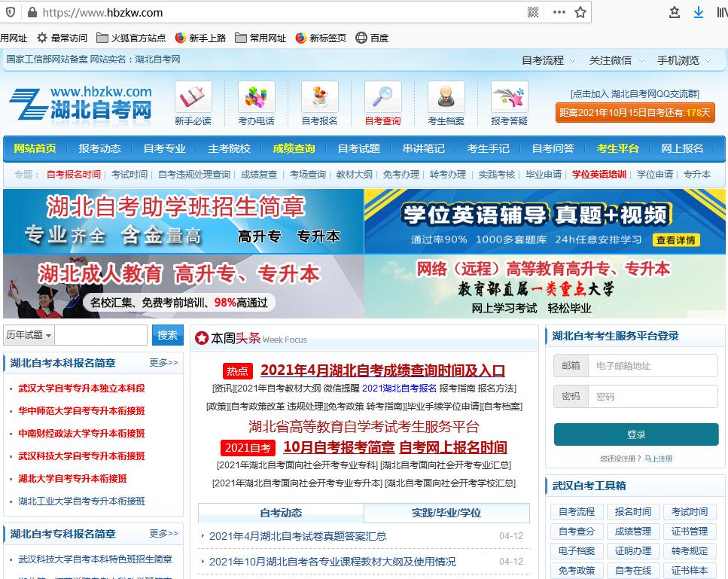728x579 pixels.
Task: Open the 考办电话 colorful blocks icon
Action: click(256, 96)
